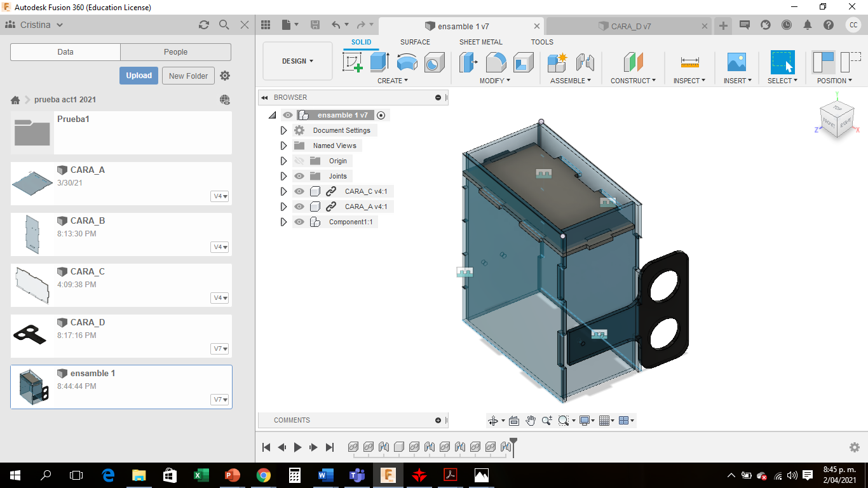Click the Upload button

[139, 76]
